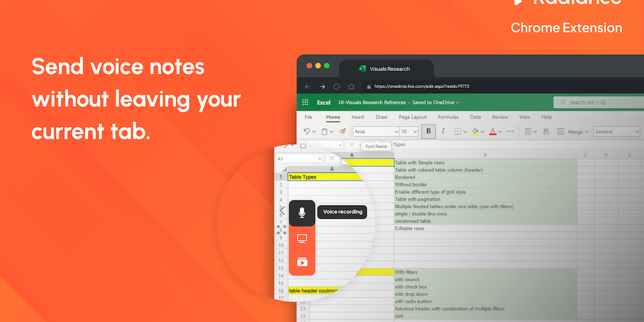
Task: Apply the yellow fill color bucket
Action: (x=475, y=131)
